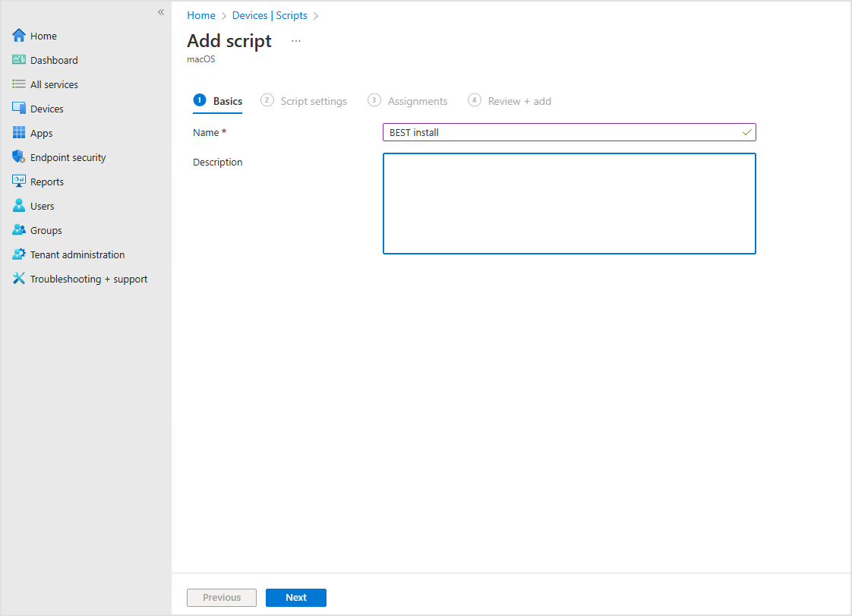Select the All services icon
Viewport: 852px width, 616px height.
coord(18,84)
